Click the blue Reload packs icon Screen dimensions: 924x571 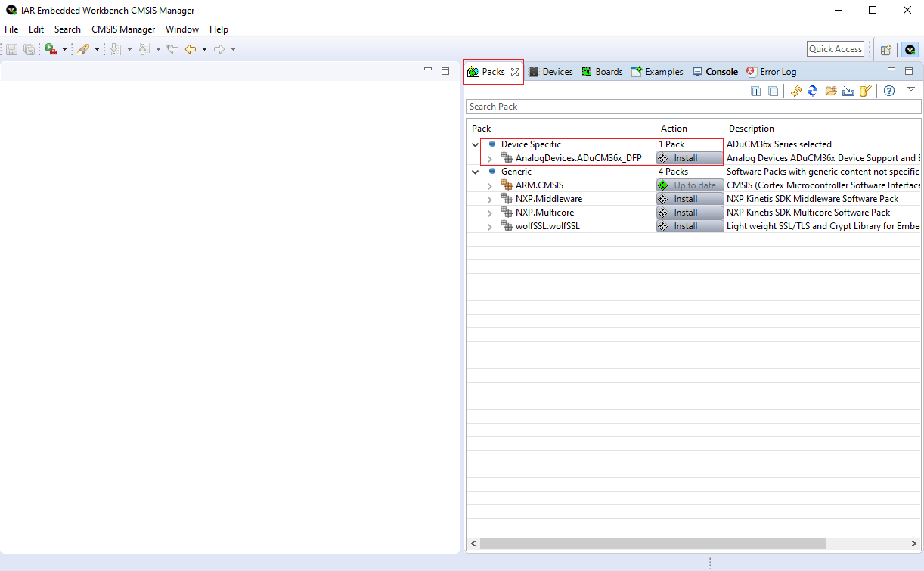click(x=813, y=91)
